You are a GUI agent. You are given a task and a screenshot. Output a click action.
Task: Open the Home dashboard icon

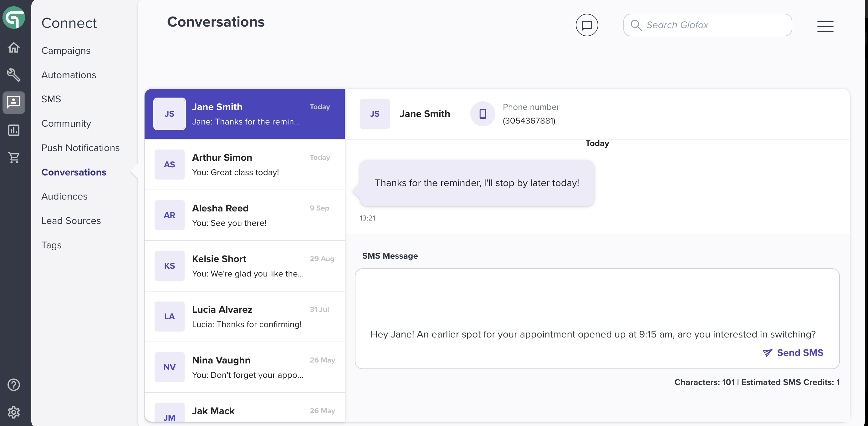click(x=14, y=48)
